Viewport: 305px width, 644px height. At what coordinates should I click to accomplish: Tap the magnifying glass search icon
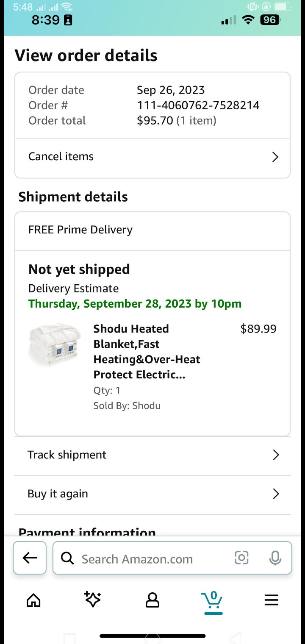[x=67, y=558]
